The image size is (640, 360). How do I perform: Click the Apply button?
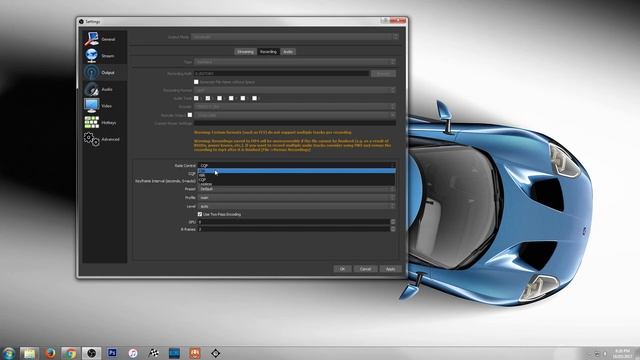pos(390,269)
